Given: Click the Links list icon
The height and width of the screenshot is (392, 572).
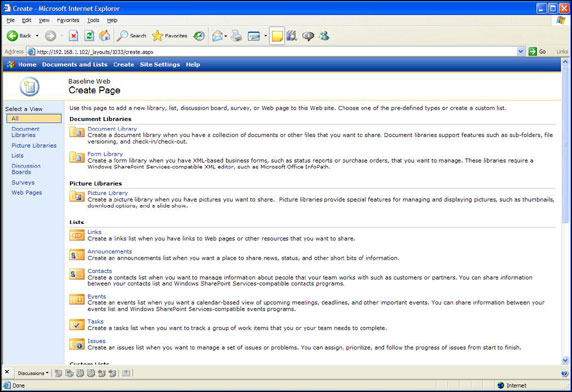Looking at the screenshot, I should pyautogui.click(x=77, y=235).
